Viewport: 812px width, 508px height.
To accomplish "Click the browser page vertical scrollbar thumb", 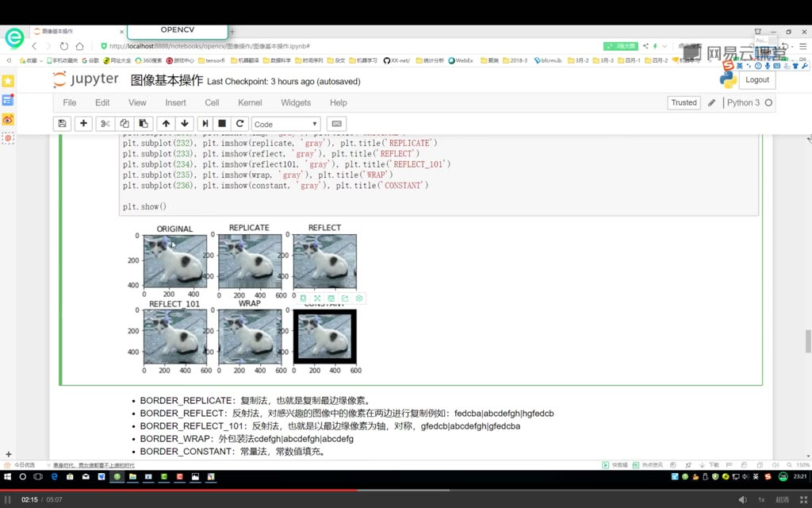I will point(808,341).
